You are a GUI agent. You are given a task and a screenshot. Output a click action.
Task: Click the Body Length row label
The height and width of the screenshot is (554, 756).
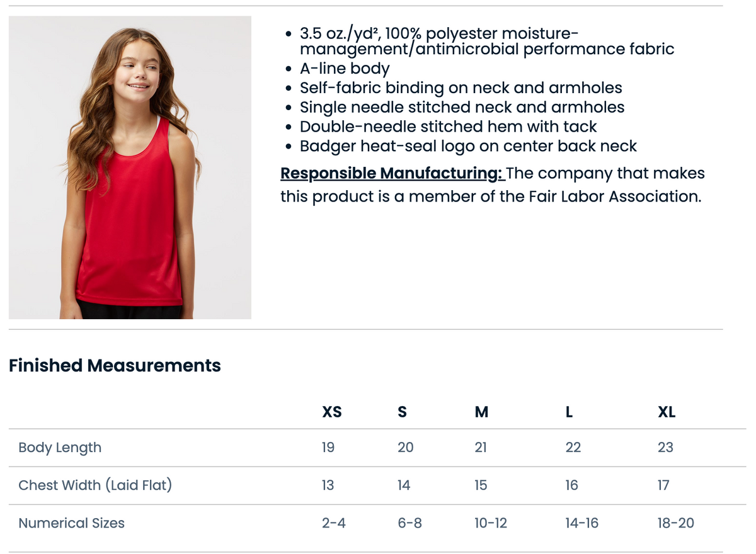[60, 448]
